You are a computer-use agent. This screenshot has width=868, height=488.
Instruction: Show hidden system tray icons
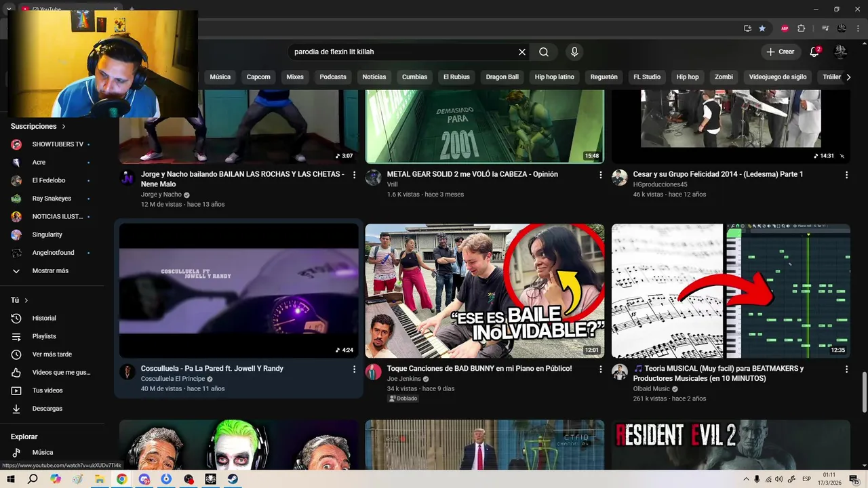point(747,479)
